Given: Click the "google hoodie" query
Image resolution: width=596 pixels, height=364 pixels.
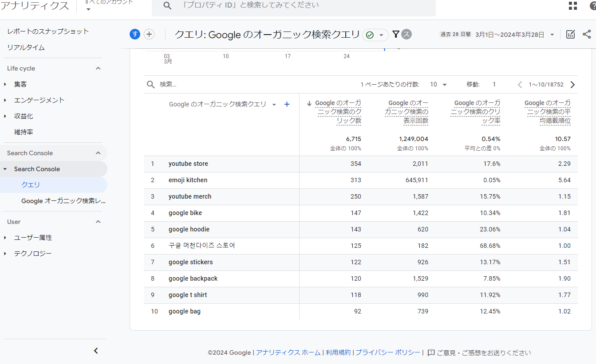Looking at the screenshot, I should tap(189, 230).
